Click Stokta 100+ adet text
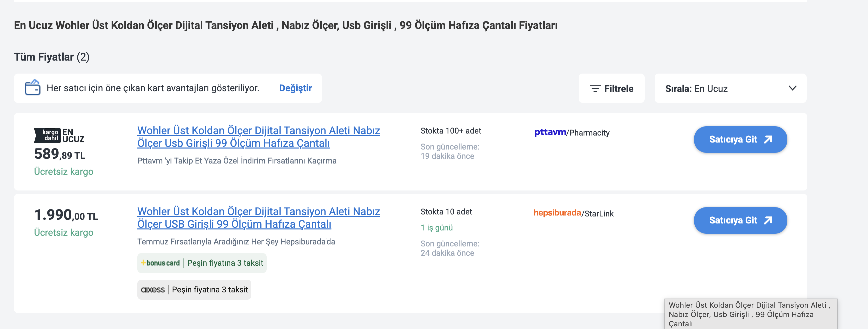This screenshot has width=868, height=329. (x=451, y=131)
